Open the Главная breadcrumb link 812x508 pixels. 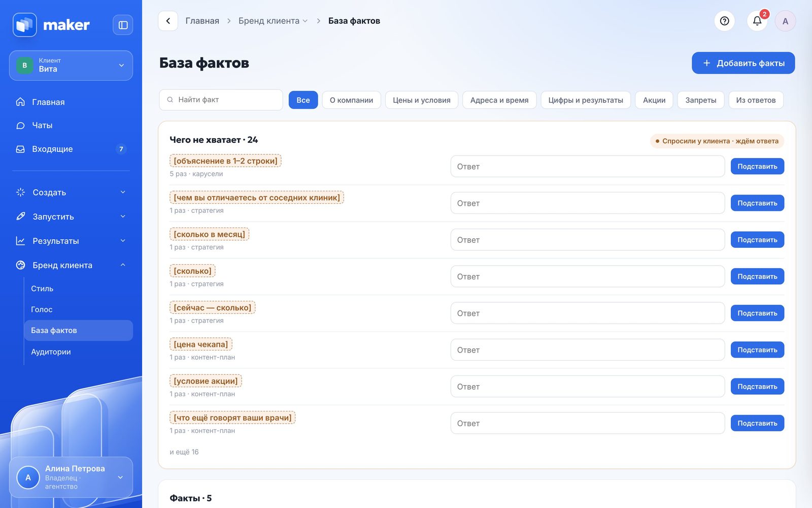(x=202, y=21)
